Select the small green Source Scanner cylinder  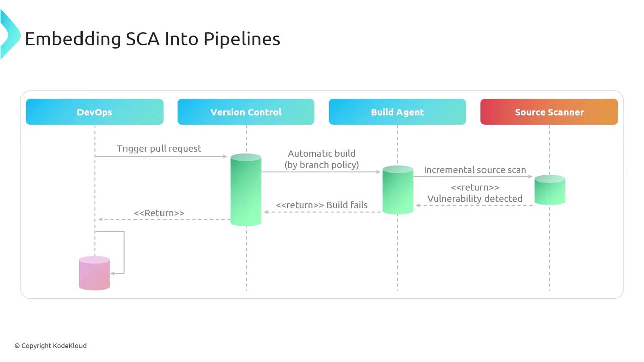[x=549, y=190]
